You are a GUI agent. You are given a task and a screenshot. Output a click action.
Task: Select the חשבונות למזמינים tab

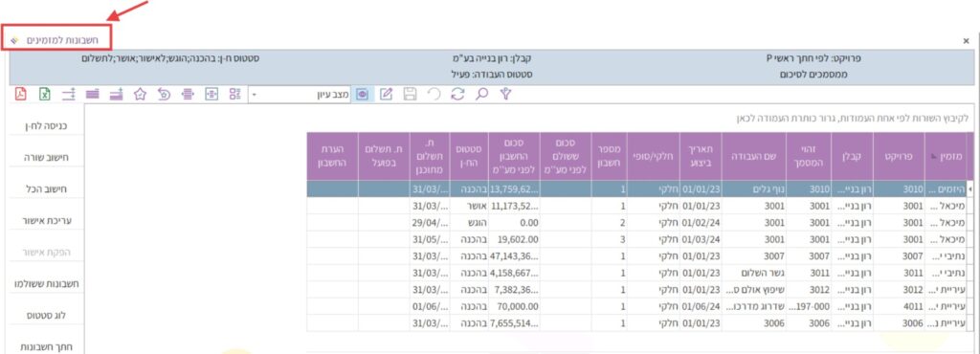coord(56,39)
